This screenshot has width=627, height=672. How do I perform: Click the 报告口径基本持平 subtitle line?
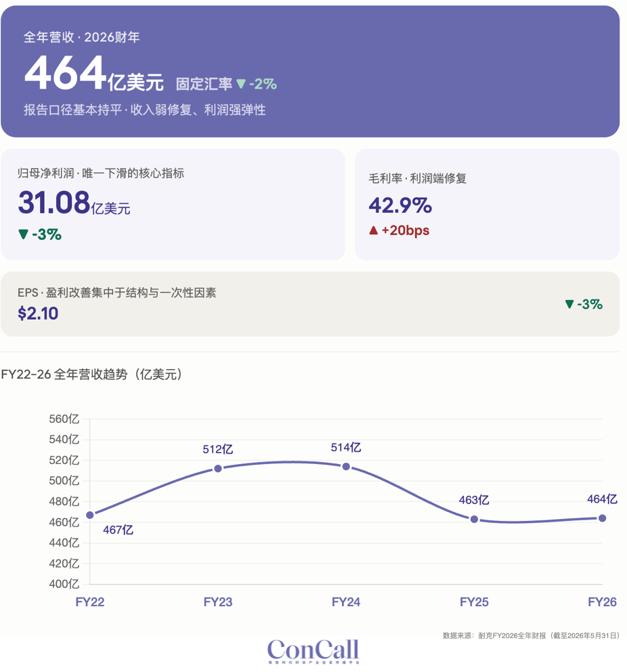tap(145, 110)
